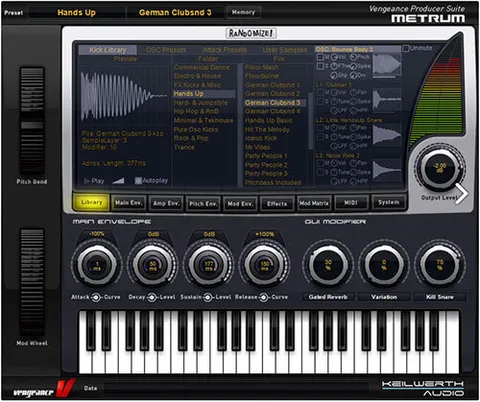Click the L3 Noise Ride Spike mini knob
Screen dimensions: 480x402
pos(353,172)
